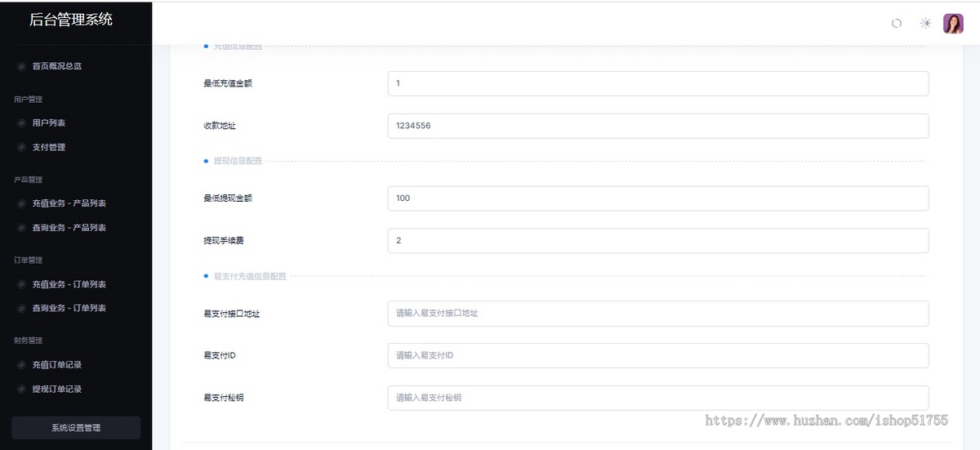Click the 易支付充值信息配置 section heading
This screenshot has height=450, width=980.
(x=250, y=277)
